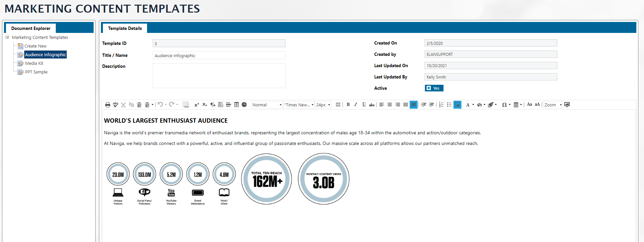This screenshot has width=644, height=242.
Task: Open the Times New Roman font dropdown
Action: [x=299, y=105]
